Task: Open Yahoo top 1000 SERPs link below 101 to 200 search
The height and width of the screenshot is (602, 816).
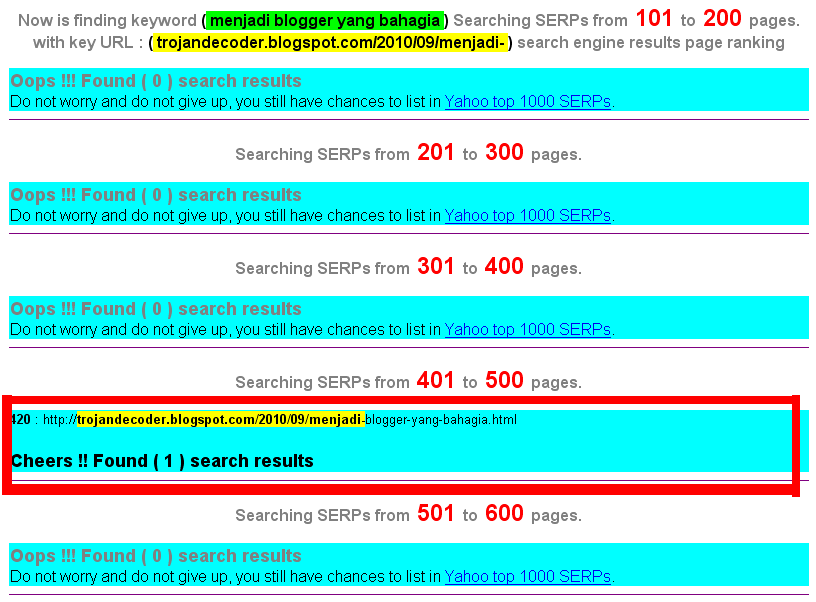Action: pos(527,101)
